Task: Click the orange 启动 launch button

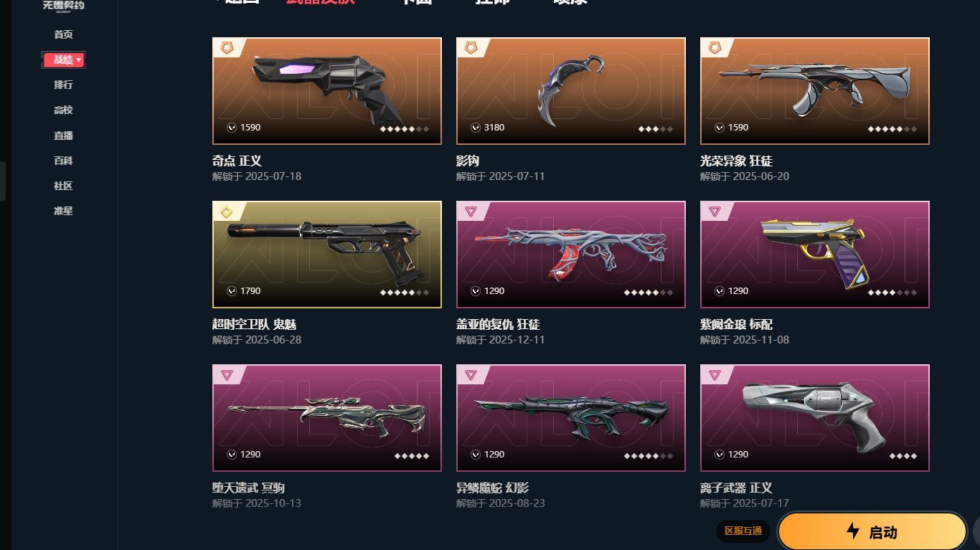Action: [x=872, y=532]
